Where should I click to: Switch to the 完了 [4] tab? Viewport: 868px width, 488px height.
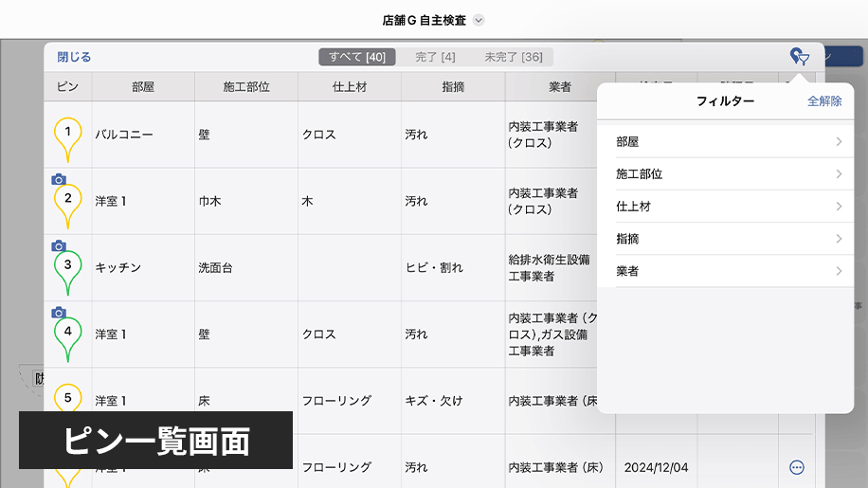click(435, 57)
